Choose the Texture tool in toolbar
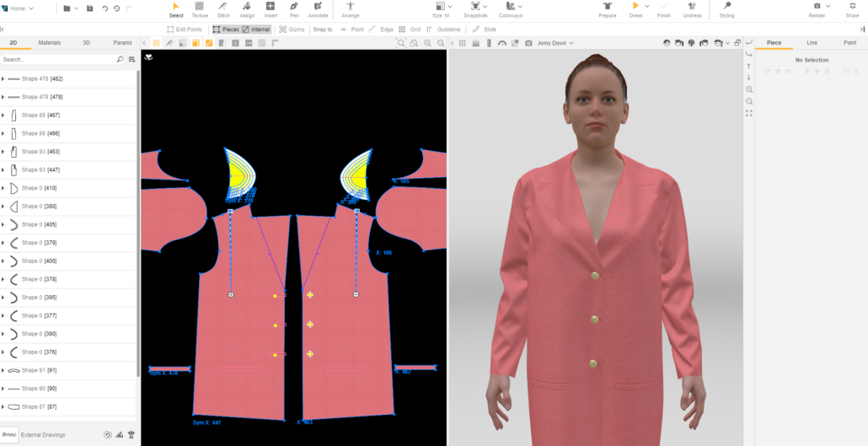Image resolution: width=868 pixels, height=446 pixels. click(x=199, y=9)
